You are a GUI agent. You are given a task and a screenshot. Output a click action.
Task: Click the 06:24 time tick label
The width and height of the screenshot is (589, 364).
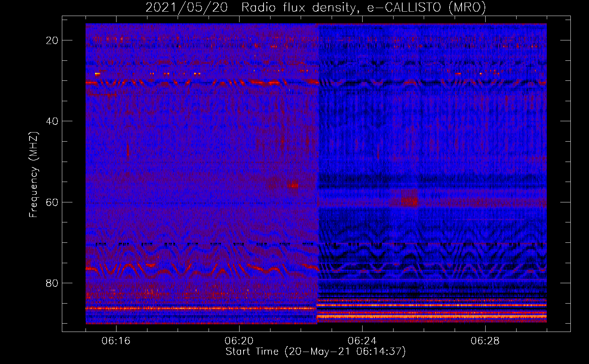(x=362, y=341)
